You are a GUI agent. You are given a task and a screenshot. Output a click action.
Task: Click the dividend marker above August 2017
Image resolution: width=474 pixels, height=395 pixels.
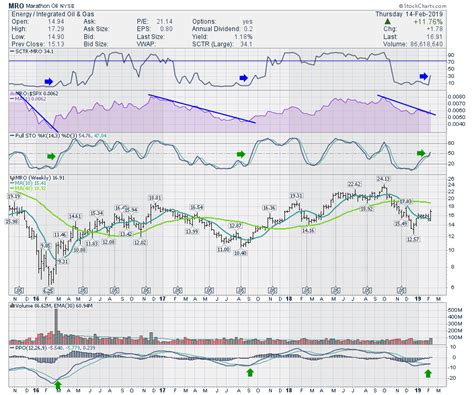coord(241,290)
